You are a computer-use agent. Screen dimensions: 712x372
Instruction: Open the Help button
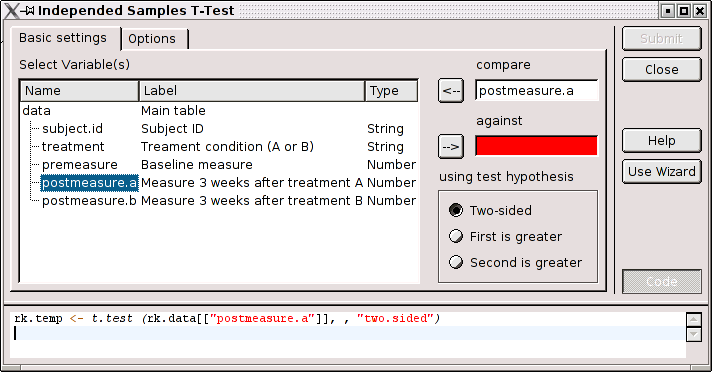point(662,140)
